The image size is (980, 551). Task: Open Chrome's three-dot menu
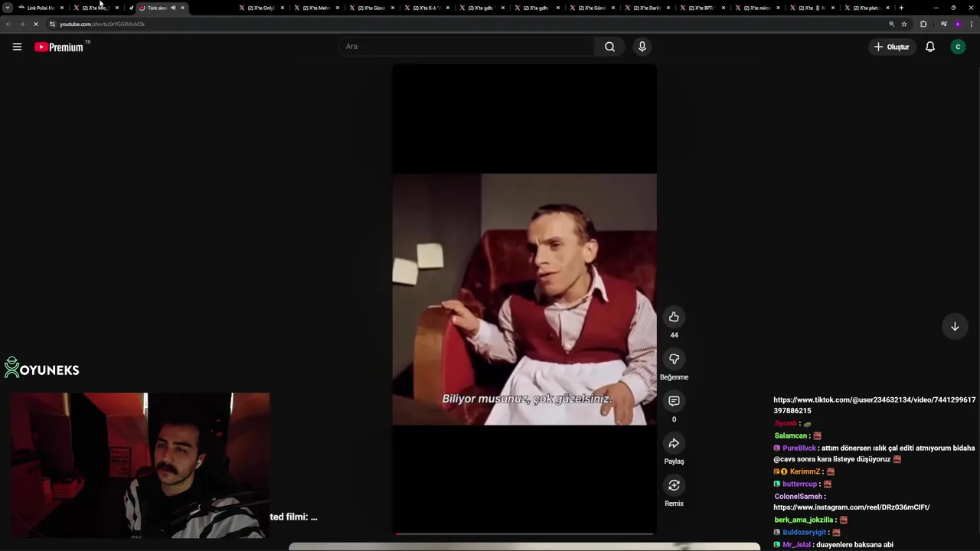(971, 24)
